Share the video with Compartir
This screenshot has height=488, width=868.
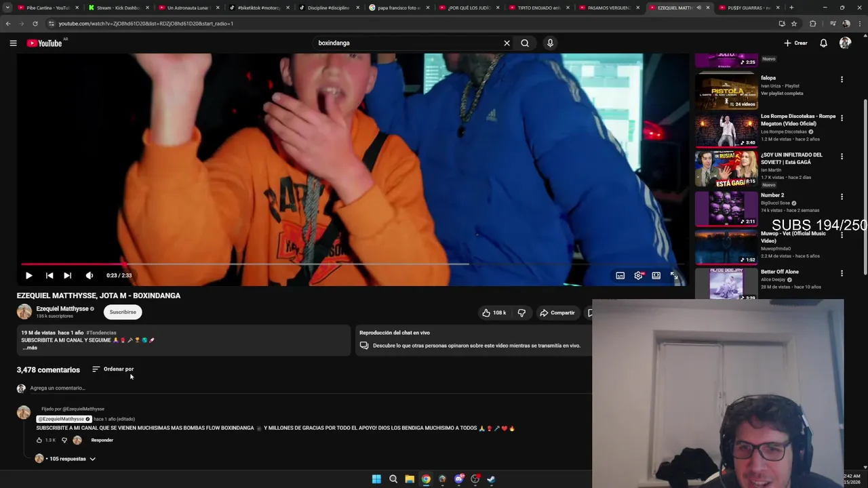(x=557, y=313)
